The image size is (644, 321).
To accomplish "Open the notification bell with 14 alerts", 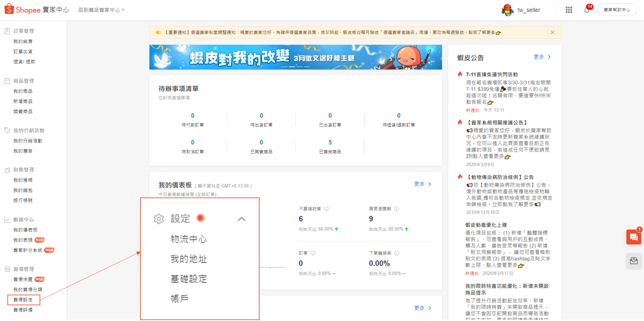I will point(586,10).
